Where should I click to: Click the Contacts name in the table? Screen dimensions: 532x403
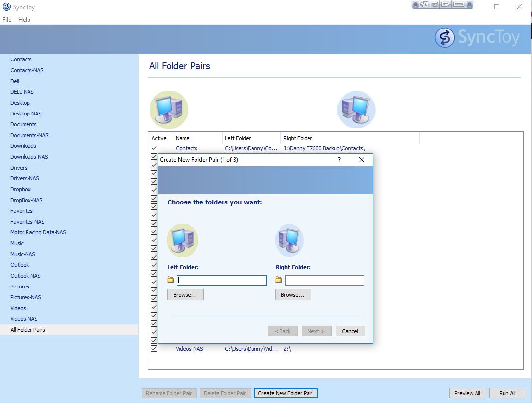[x=187, y=148]
